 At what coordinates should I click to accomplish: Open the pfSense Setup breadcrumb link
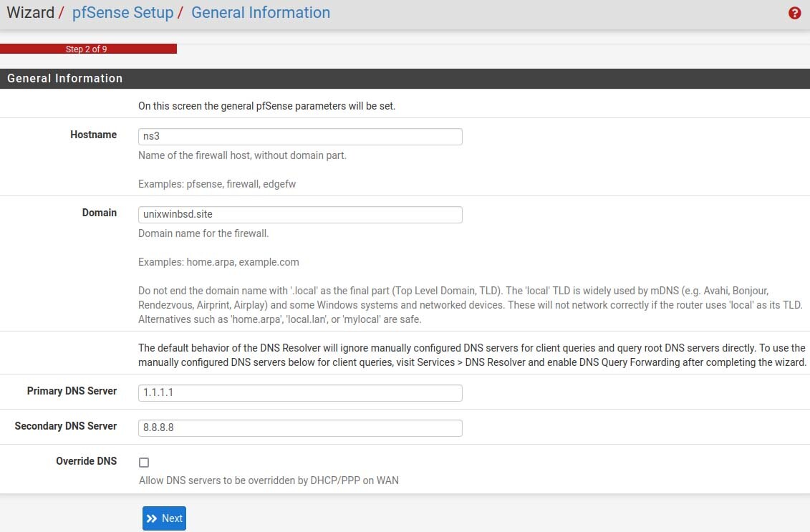122,12
